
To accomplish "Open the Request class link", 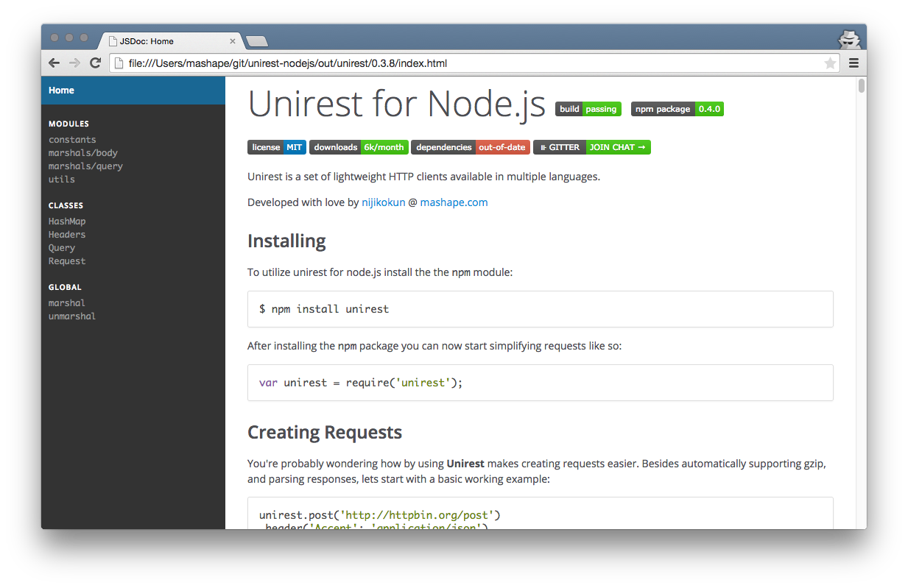I will coord(67,261).
